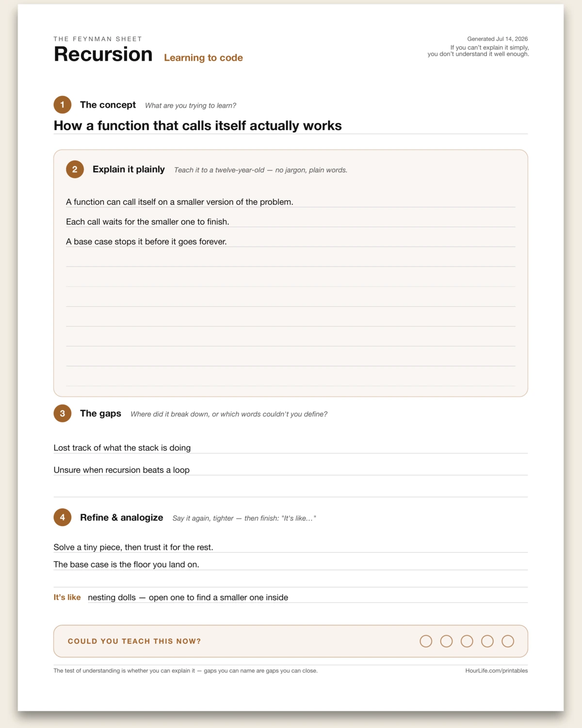The image size is (582, 728).
Task: Click the 'Lost track of what the stack' line
Action: point(291,447)
